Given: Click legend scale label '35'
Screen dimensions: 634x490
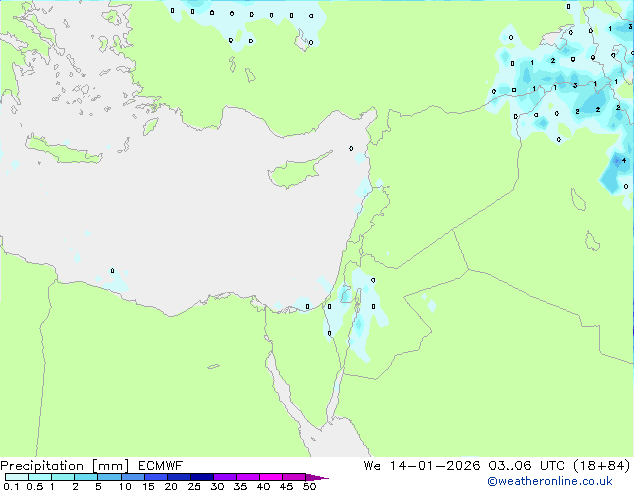Looking at the screenshot, I should pos(240,486).
